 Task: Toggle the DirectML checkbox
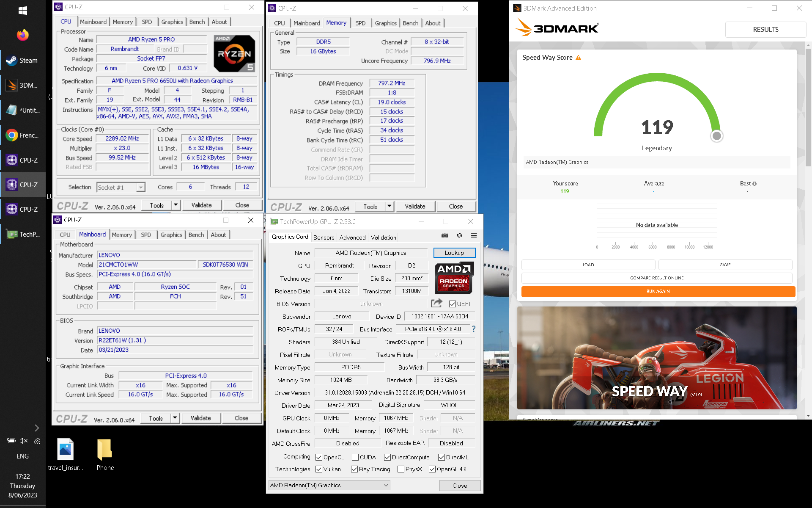442,457
